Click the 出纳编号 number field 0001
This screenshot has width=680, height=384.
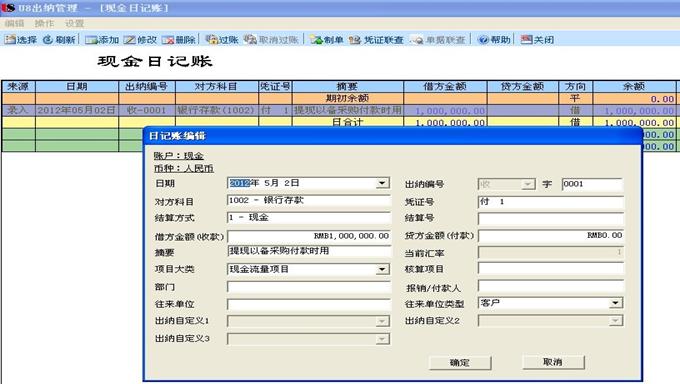(592, 184)
